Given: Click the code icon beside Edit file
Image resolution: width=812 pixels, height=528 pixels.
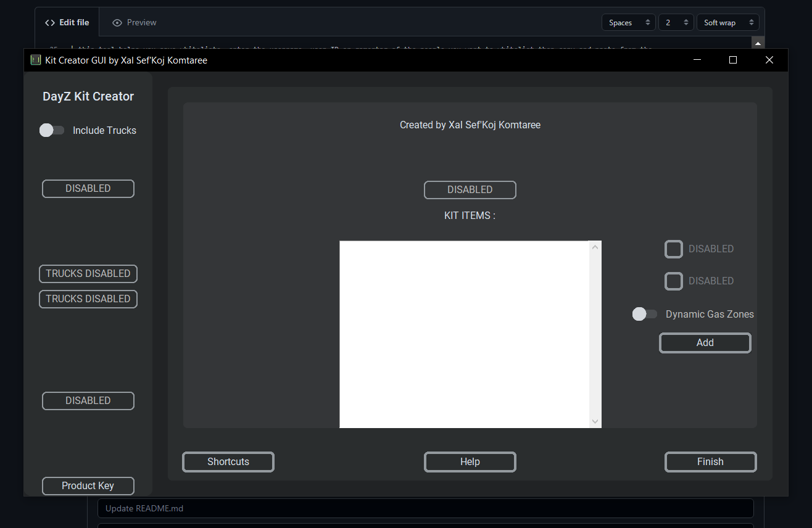Looking at the screenshot, I should 50,22.
